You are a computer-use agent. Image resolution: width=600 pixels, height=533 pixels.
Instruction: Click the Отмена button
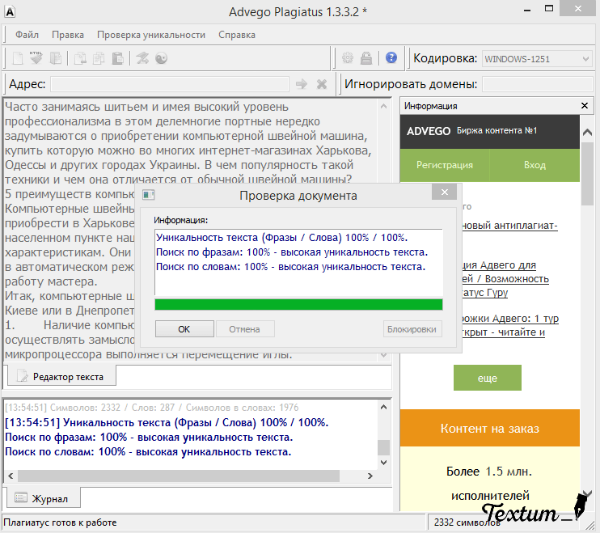click(245, 329)
